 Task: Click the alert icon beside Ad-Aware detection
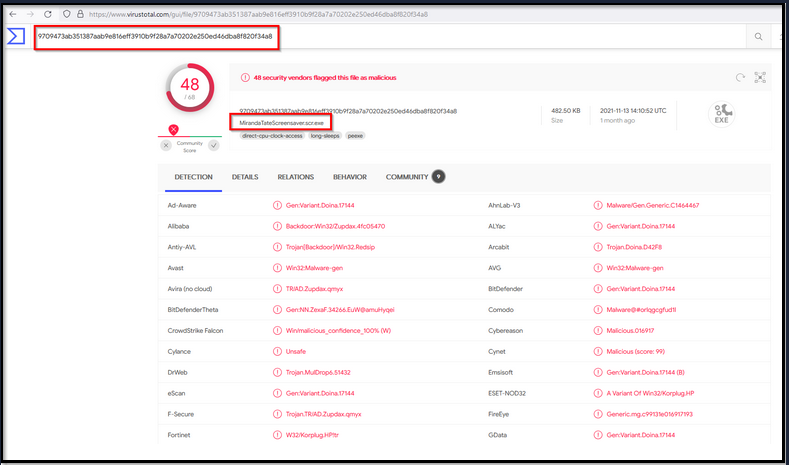pyautogui.click(x=277, y=205)
